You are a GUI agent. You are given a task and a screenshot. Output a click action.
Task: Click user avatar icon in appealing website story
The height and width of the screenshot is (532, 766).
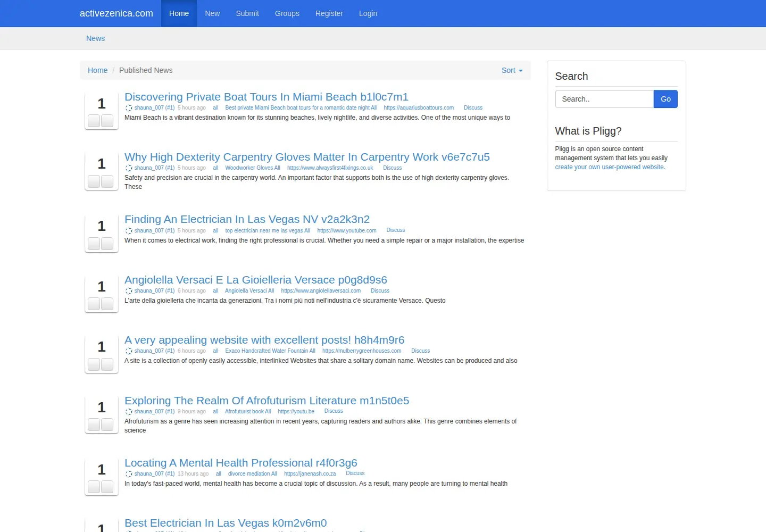click(129, 351)
